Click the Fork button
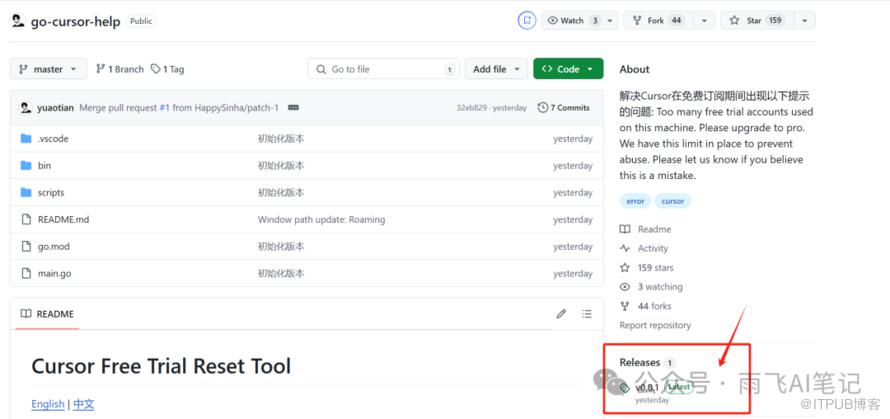890x419 pixels. (658, 20)
